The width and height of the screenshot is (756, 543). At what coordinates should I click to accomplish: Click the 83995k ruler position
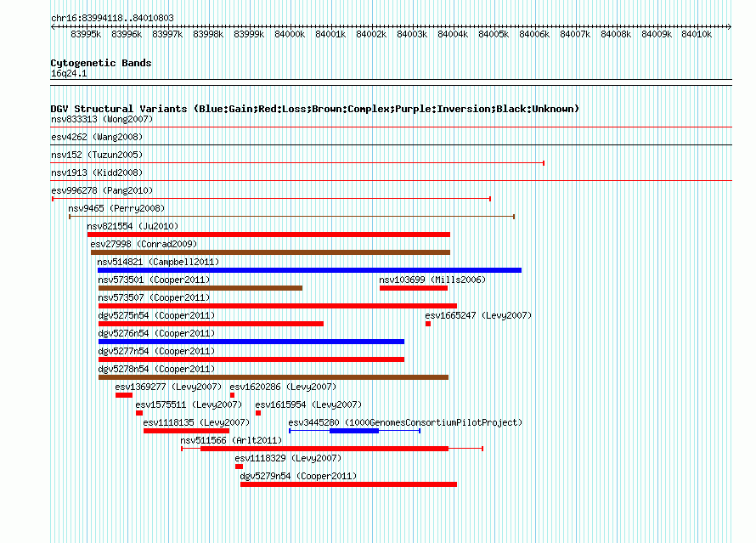[86, 34]
